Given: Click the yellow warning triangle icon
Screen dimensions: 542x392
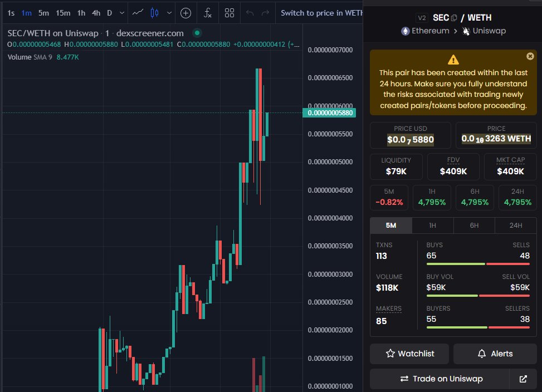Looking at the screenshot, I should 453,60.
